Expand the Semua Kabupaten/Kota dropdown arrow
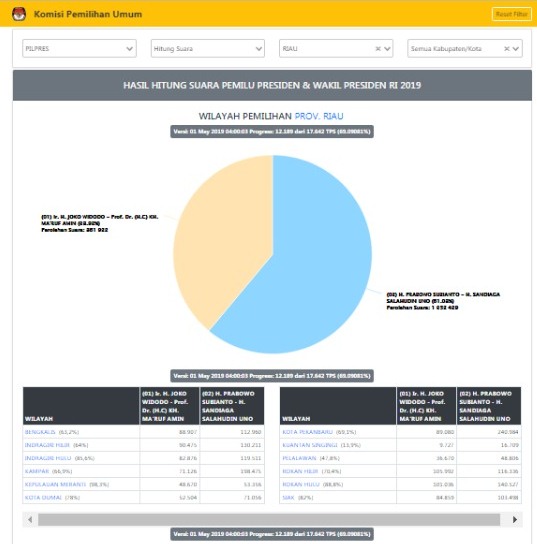The width and height of the screenshot is (537, 544). click(x=516, y=49)
